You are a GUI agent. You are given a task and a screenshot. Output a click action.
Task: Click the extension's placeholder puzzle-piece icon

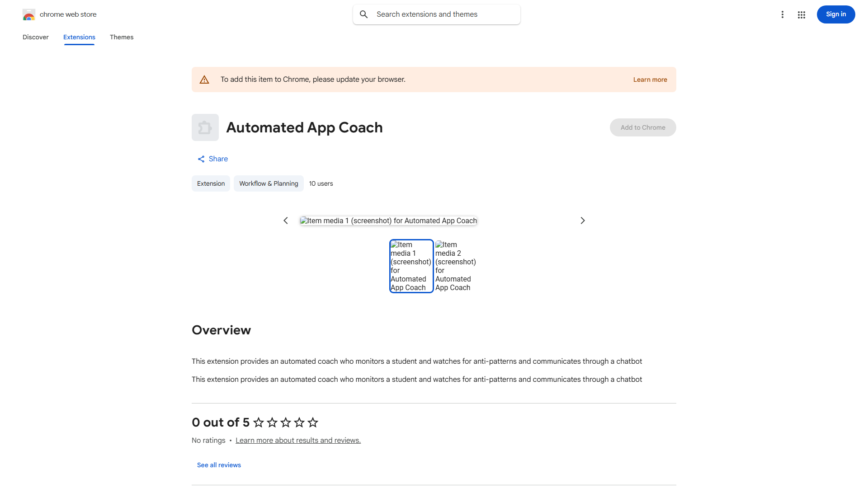pos(205,127)
